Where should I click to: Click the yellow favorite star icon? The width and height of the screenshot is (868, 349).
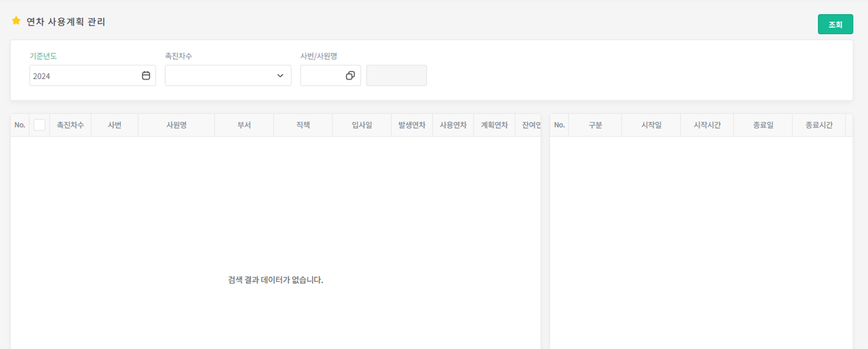(x=16, y=21)
